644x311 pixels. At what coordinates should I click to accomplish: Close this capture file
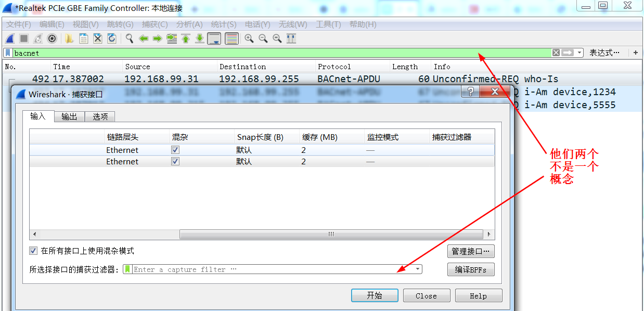point(97,38)
